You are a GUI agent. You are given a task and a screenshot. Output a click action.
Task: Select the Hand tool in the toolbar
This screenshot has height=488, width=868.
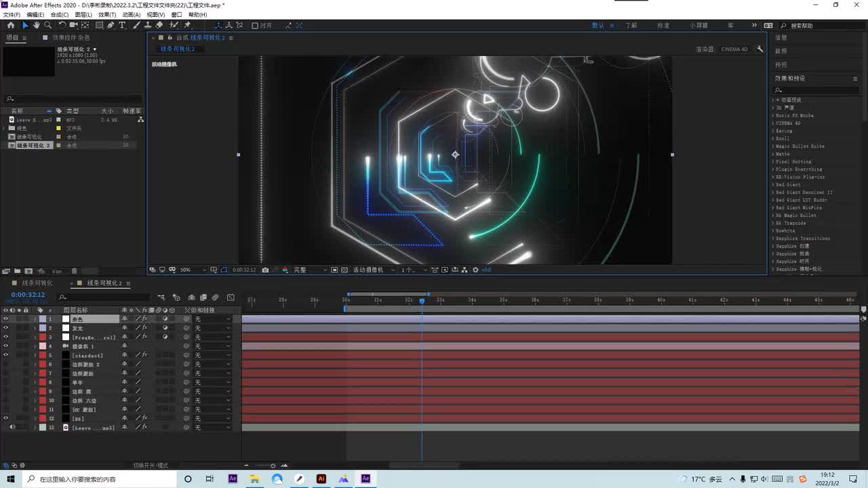click(37, 25)
